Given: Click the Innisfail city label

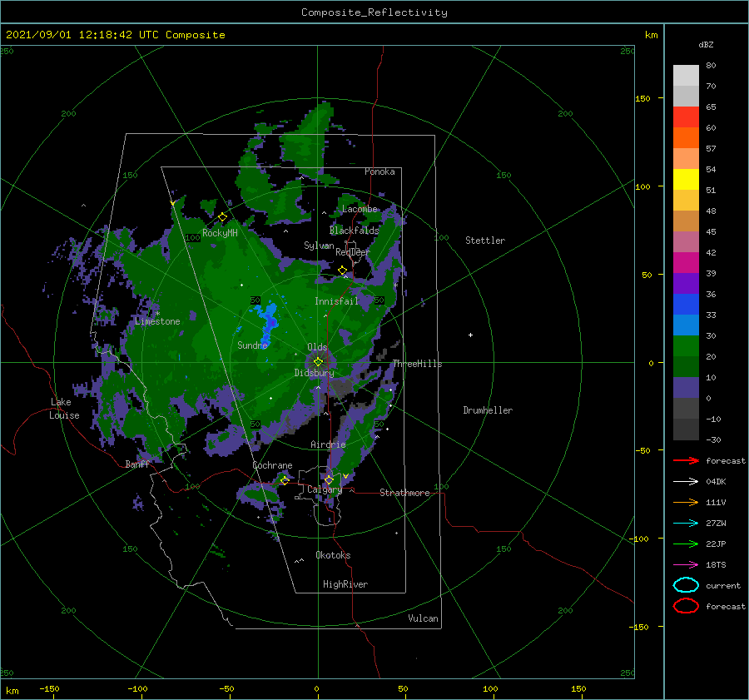Looking at the screenshot, I should 336,301.
